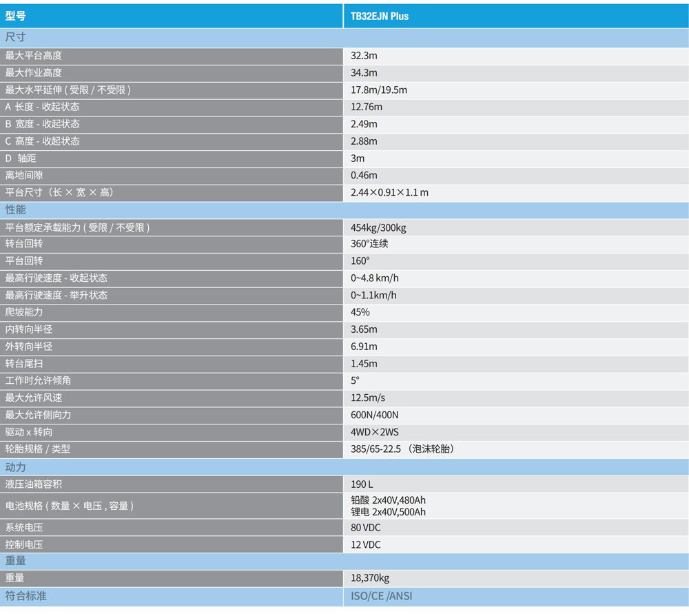Select the 铅酸 2x40V,480Ah line
Image resolution: width=689 pixels, height=616 pixels.
click(x=388, y=500)
